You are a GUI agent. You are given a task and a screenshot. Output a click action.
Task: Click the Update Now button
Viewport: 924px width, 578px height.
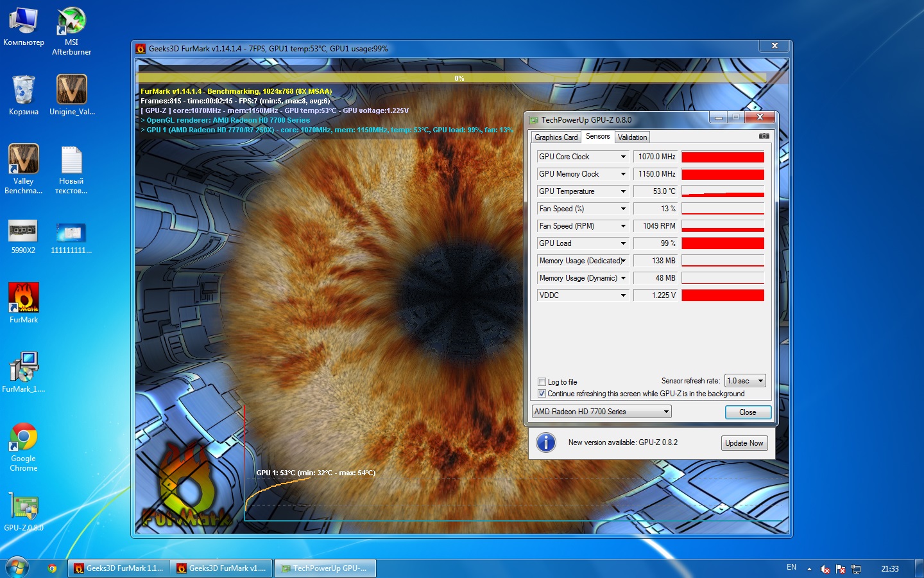(x=744, y=443)
